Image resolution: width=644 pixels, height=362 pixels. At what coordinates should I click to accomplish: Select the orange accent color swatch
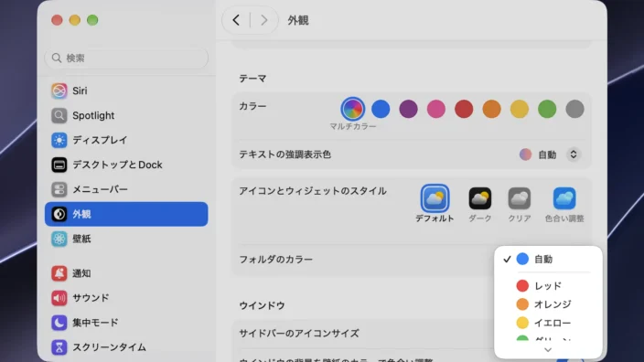(x=491, y=109)
